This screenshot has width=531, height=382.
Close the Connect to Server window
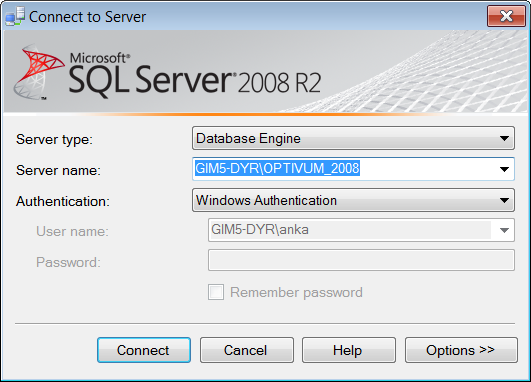coord(506,16)
